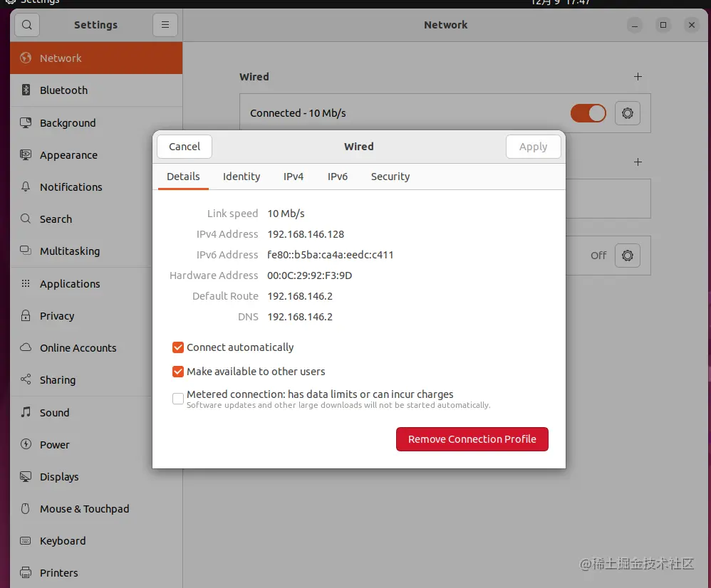Open Notifications settings
Image resolution: width=711 pixels, height=588 pixels.
click(x=71, y=187)
